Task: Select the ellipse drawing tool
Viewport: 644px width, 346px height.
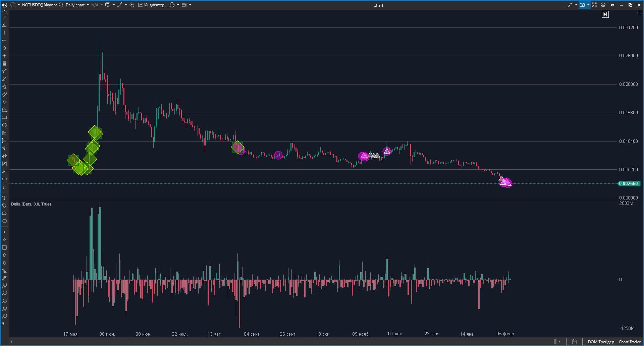Action: (x=4, y=125)
